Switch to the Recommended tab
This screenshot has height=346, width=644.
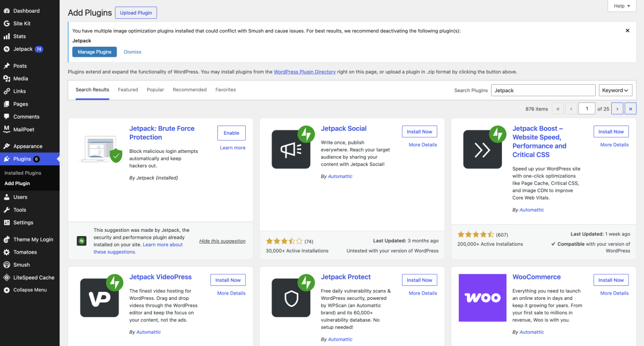(x=189, y=90)
